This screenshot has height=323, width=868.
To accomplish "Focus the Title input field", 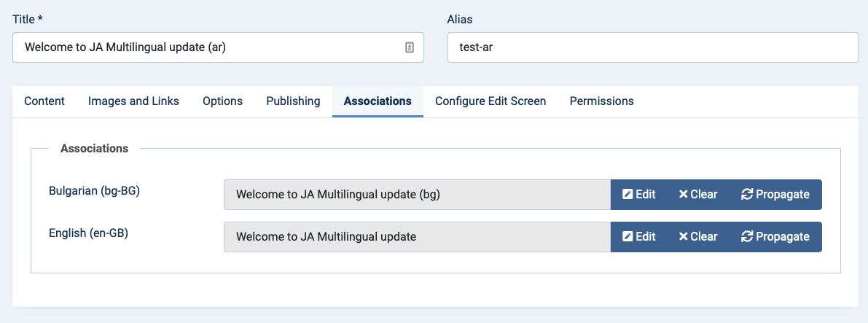I will (x=218, y=47).
